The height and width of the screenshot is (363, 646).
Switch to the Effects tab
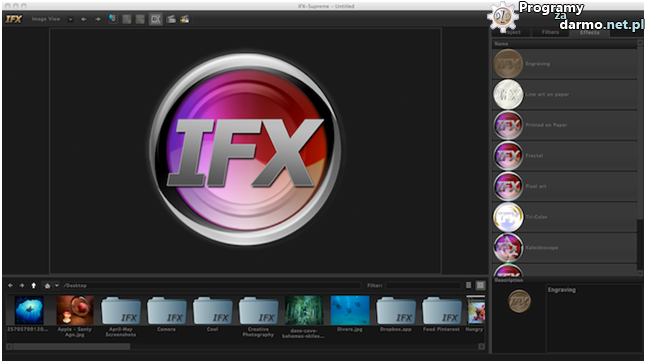click(590, 32)
